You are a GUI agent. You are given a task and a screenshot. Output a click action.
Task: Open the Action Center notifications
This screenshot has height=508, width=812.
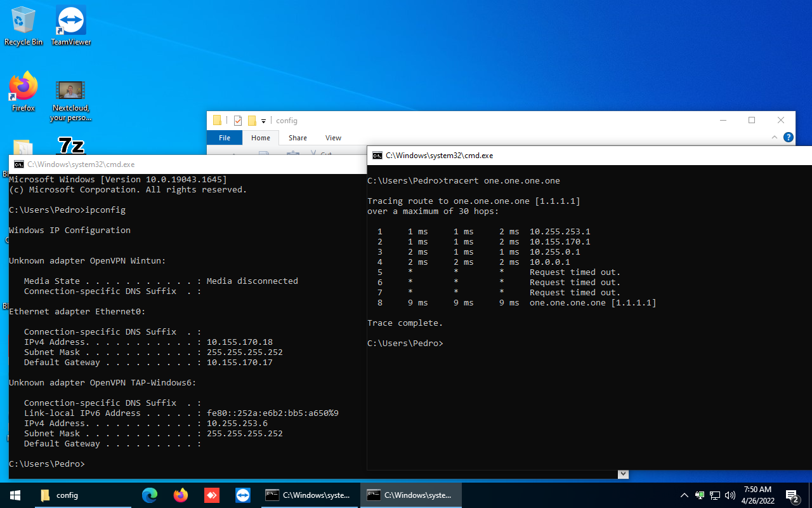pos(791,495)
